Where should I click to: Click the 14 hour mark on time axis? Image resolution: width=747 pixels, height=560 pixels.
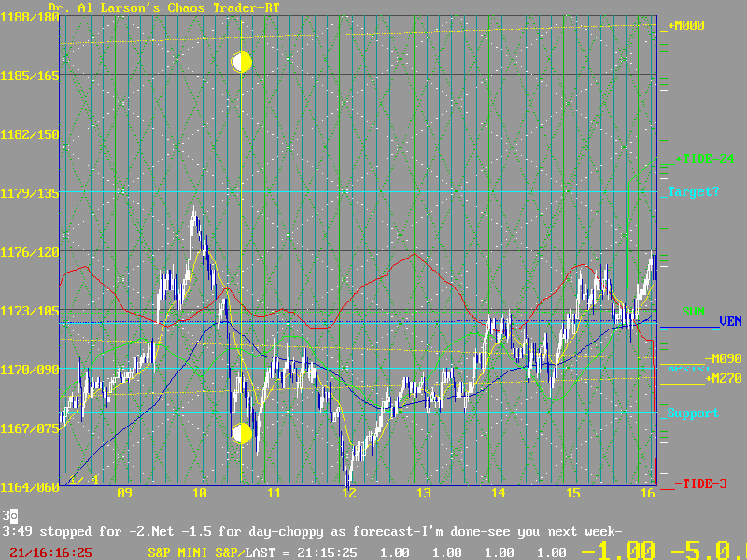coord(498,493)
